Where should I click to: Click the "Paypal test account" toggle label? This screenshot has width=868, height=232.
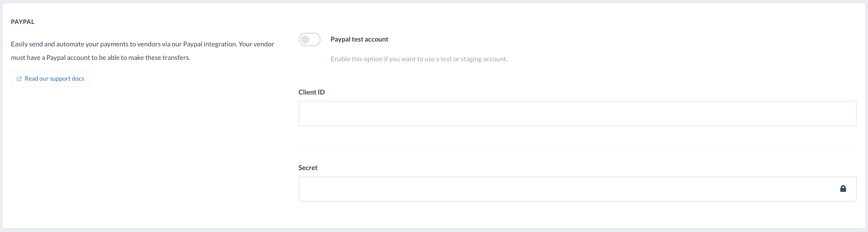tap(359, 39)
